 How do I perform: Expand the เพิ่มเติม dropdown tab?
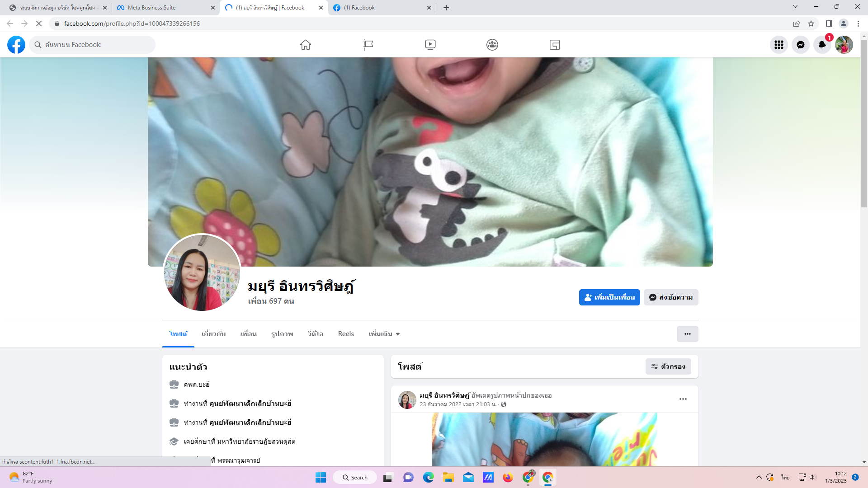tap(384, 334)
